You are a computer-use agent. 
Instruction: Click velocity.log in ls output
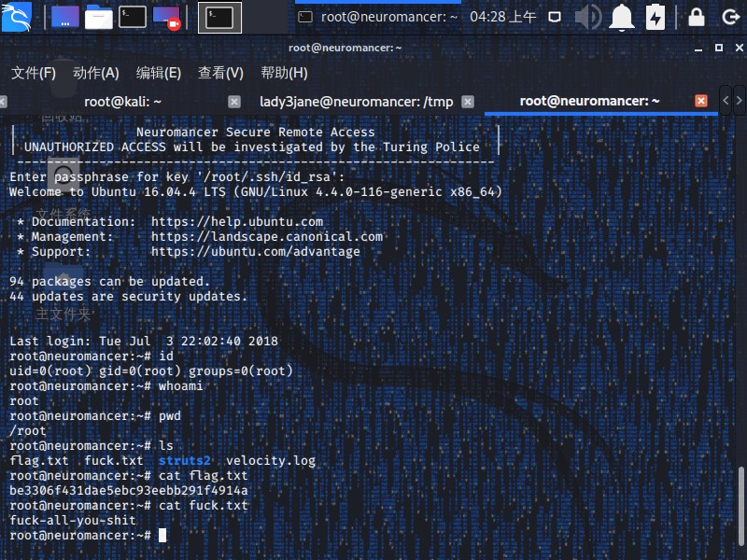coord(271,460)
